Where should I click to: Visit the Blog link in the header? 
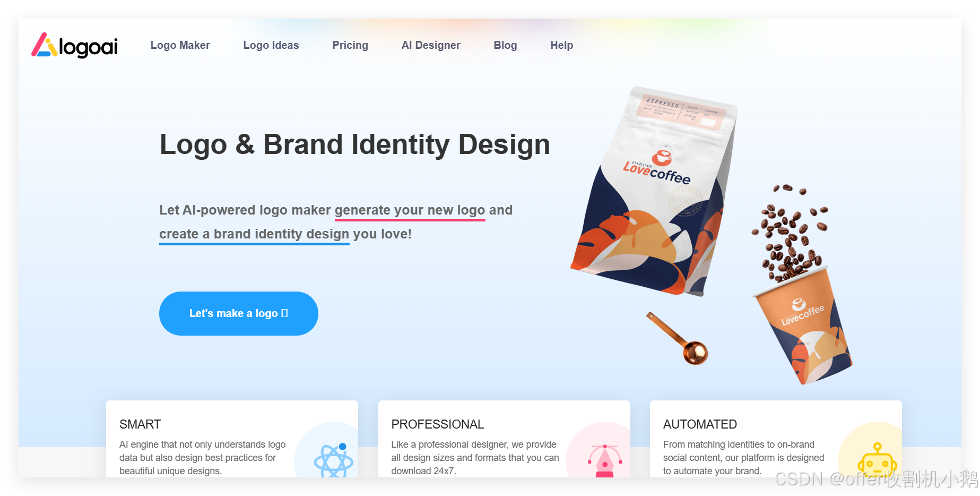505,45
